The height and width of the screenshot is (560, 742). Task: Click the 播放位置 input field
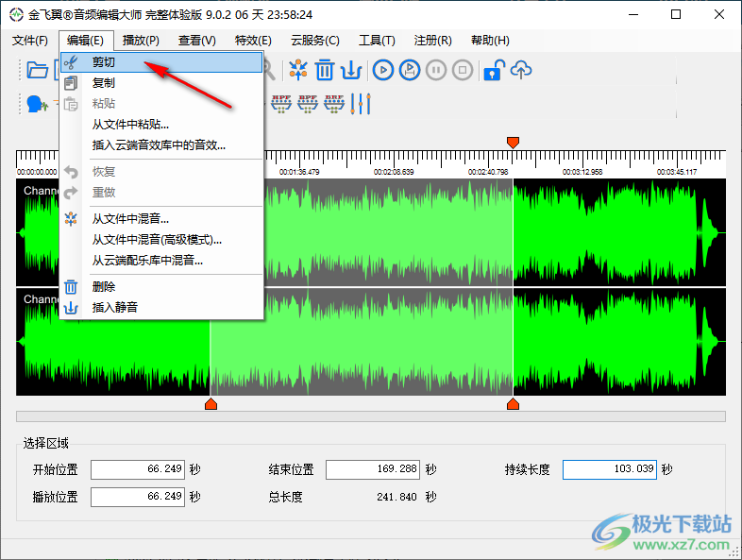(138, 497)
